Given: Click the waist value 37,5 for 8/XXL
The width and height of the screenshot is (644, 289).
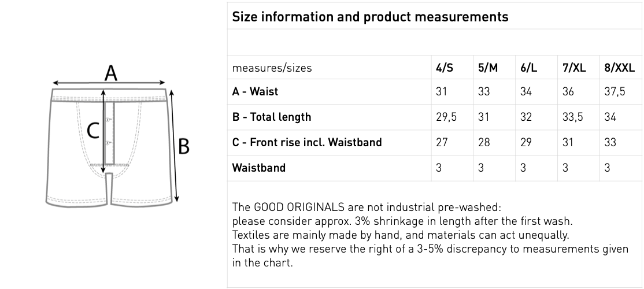Looking at the screenshot, I should click(615, 91).
